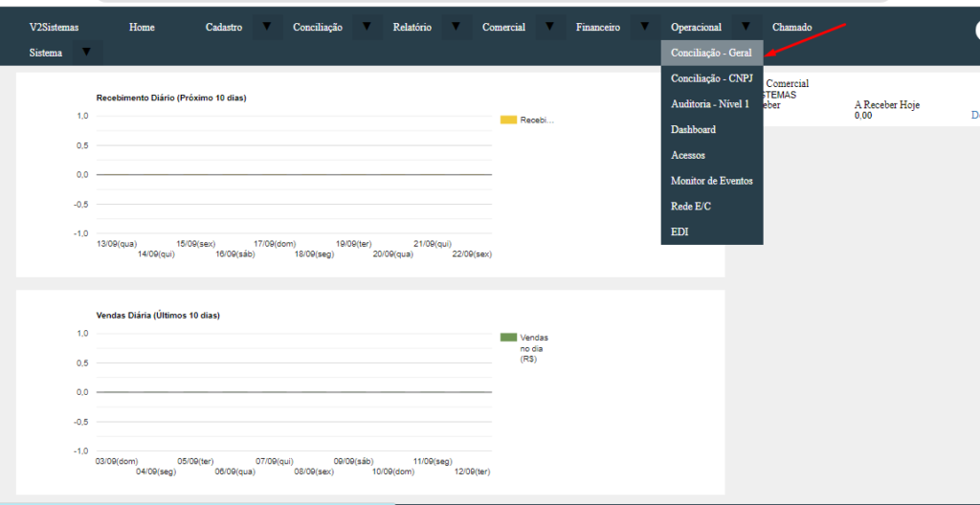
Task: Expand the arrow next to Conciliação
Action: point(367,27)
